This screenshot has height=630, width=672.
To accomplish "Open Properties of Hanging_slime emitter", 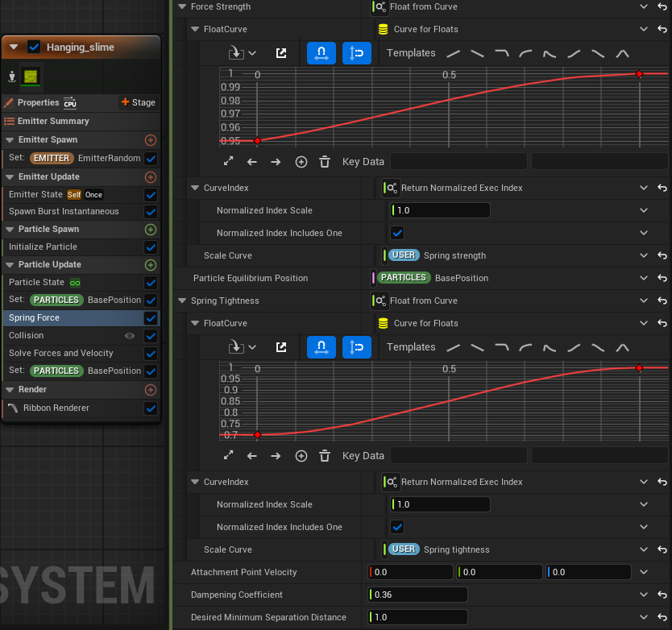I will click(x=38, y=102).
